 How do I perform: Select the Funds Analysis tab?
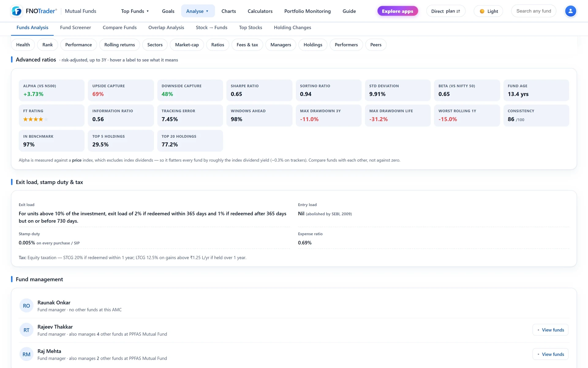(32, 28)
